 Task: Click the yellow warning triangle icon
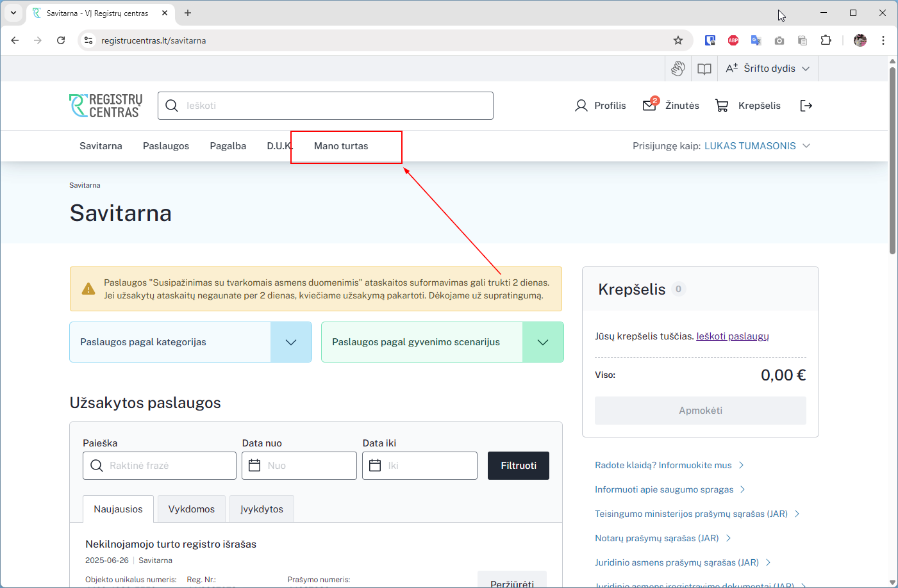coord(88,289)
